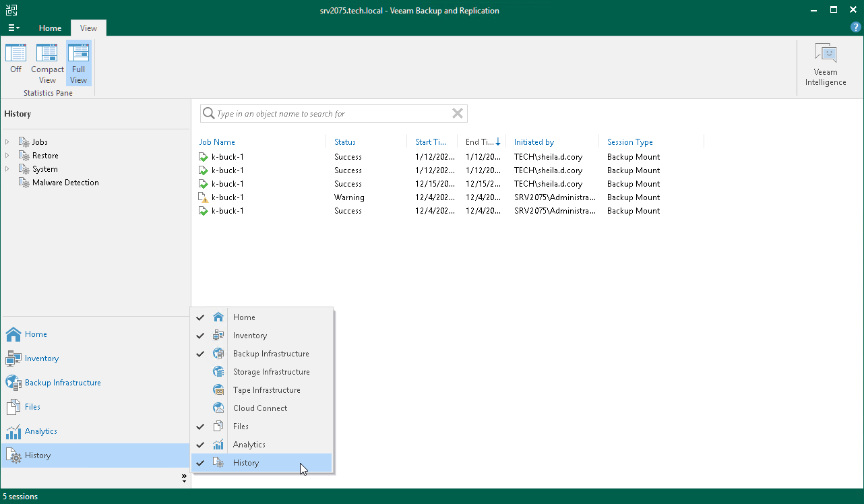Image resolution: width=864 pixels, height=504 pixels.
Task: Uncheck History in the navigation customization menu
Action: pyautogui.click(x=246, y=463)
